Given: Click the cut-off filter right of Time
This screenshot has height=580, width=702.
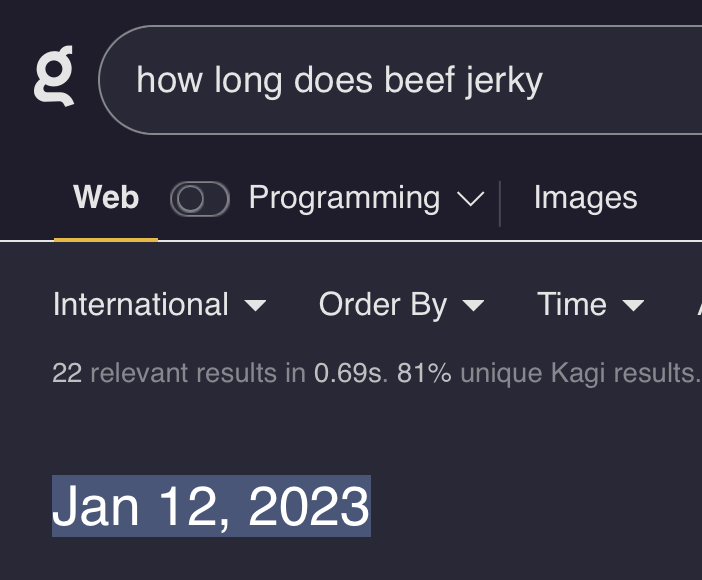Looking at the screenshot, I should 698,304.
